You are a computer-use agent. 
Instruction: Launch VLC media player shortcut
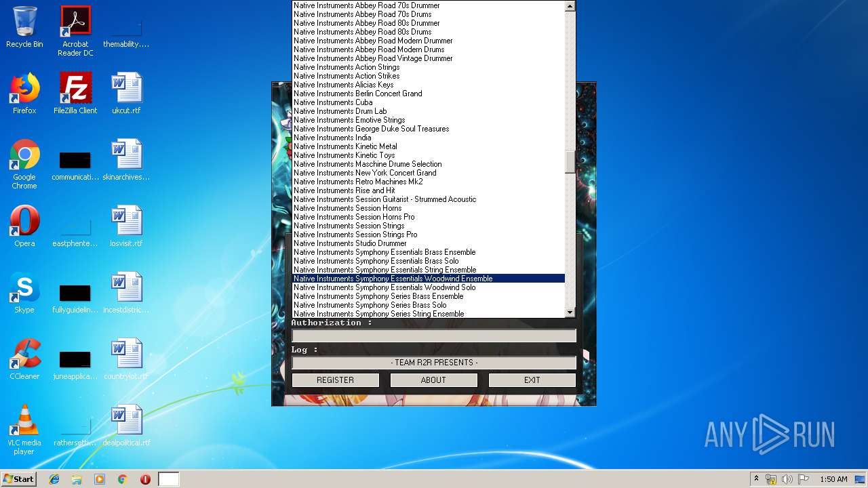pos(24,430)
